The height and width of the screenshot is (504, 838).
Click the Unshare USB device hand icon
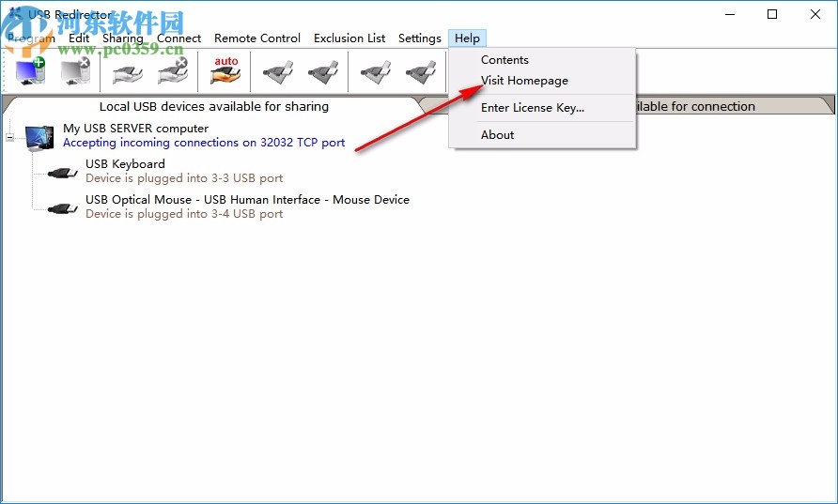(x=173, y=71)
